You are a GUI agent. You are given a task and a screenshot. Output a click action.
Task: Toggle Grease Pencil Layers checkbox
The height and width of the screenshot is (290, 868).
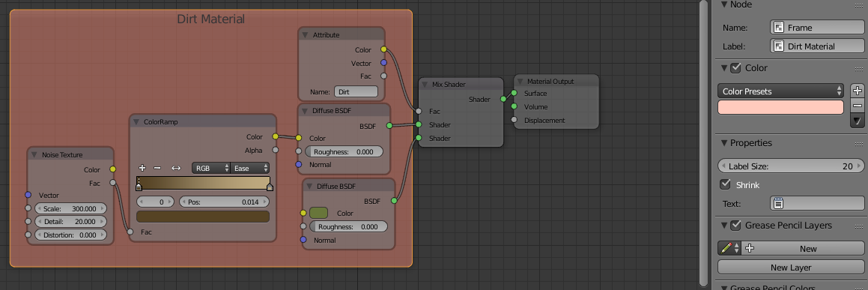pyautogui.click(x=735, y=226)
